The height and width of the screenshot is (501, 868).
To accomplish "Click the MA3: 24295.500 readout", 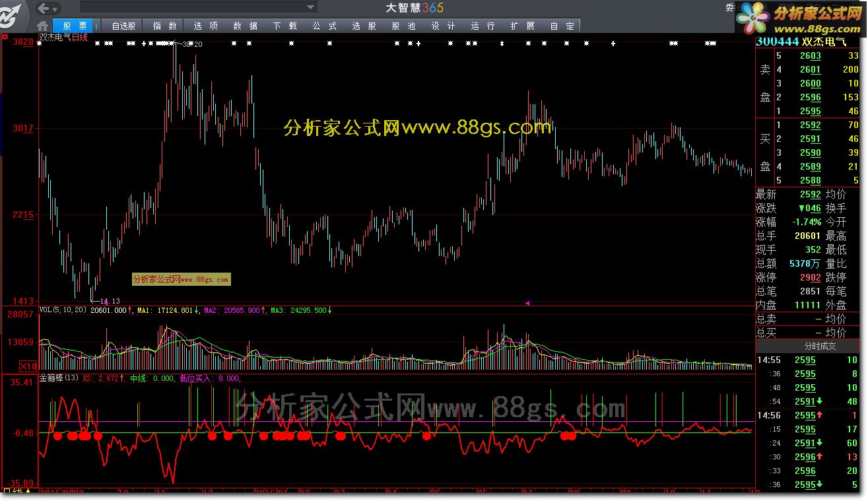I will 300,310.
